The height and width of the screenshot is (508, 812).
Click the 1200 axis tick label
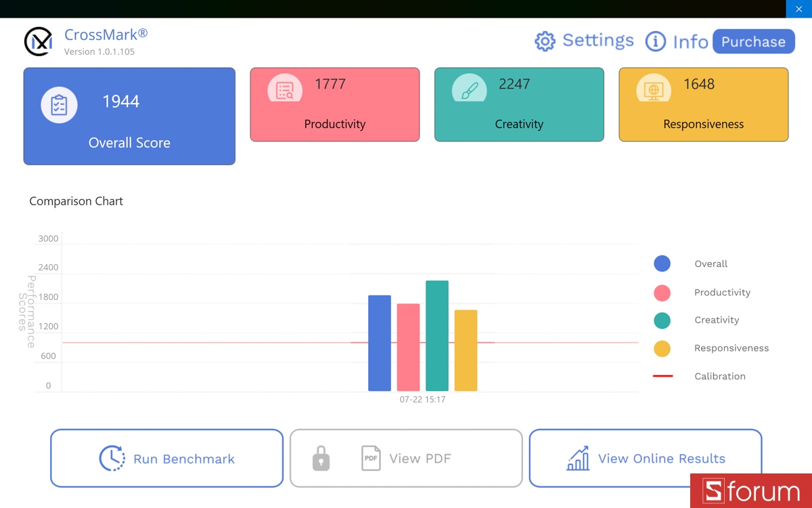[x=49, y=326]
